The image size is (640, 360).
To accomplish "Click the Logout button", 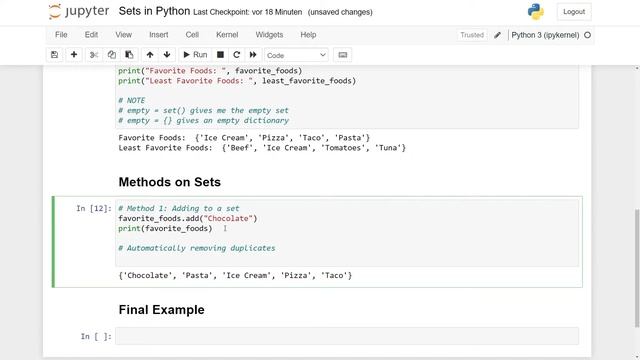I will [x=574, y=12].
